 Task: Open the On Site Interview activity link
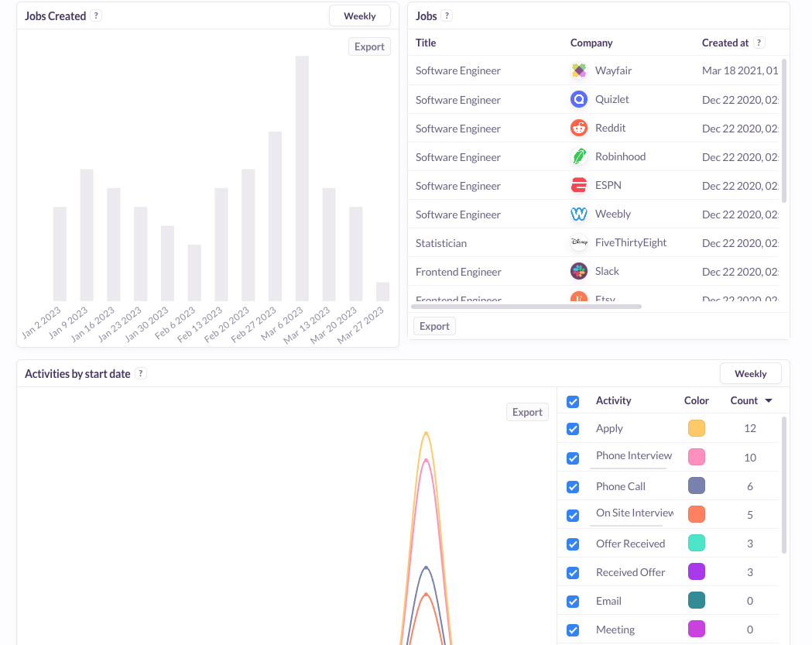point(635,513)
